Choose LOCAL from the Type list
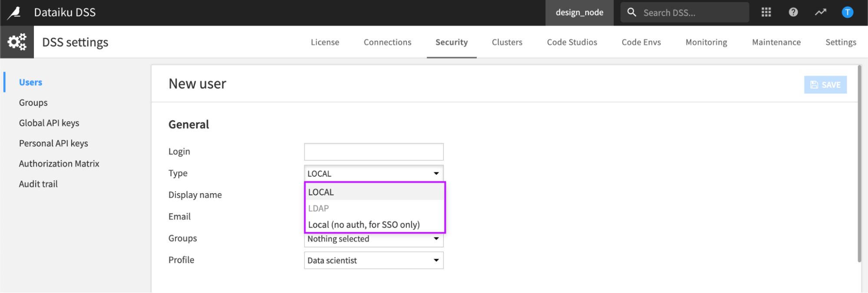 (x=375, y=192)
